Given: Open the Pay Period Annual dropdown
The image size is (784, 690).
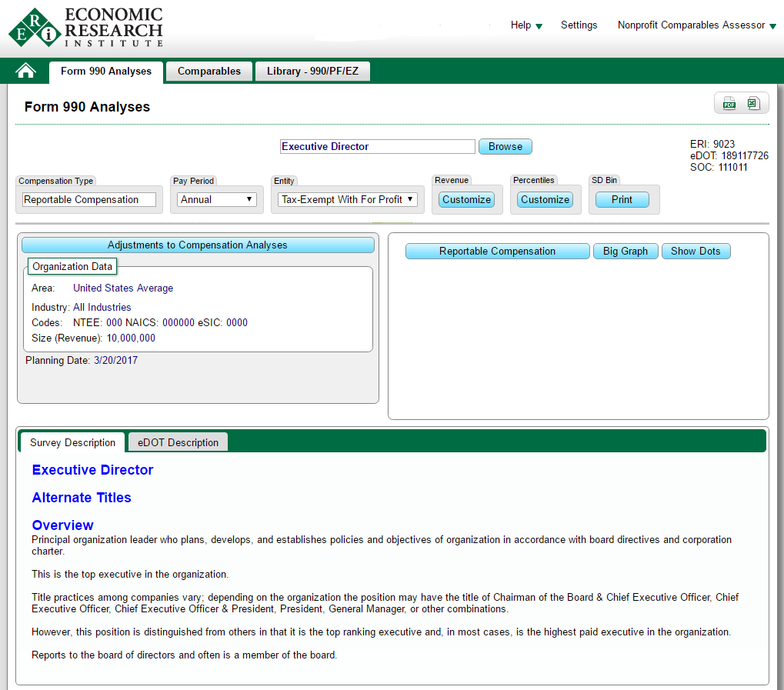Looking at the screenshot, I should (x=217, y=199).
